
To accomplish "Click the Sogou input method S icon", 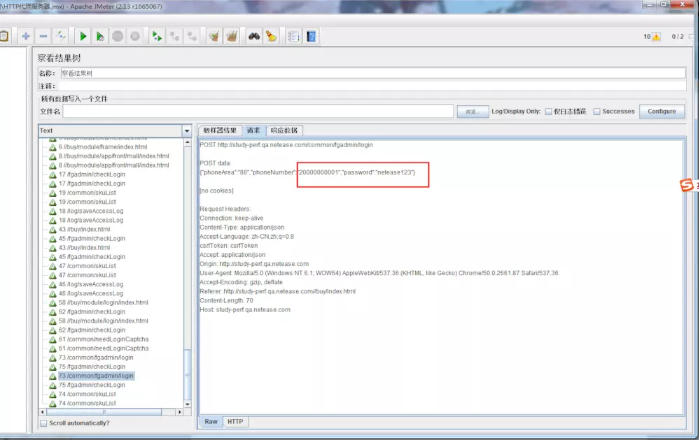I will 687,185.
